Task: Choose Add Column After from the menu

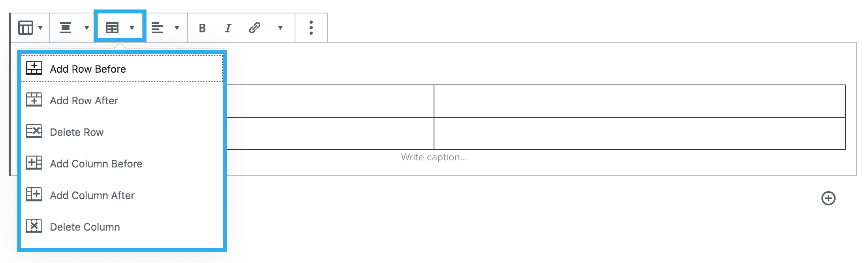Action: coord(92,195)
